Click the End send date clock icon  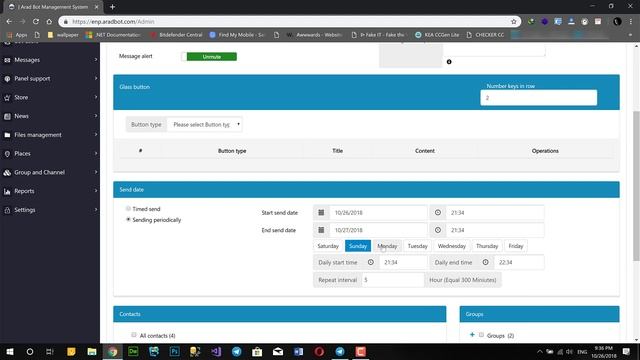(x=438, y=230)
